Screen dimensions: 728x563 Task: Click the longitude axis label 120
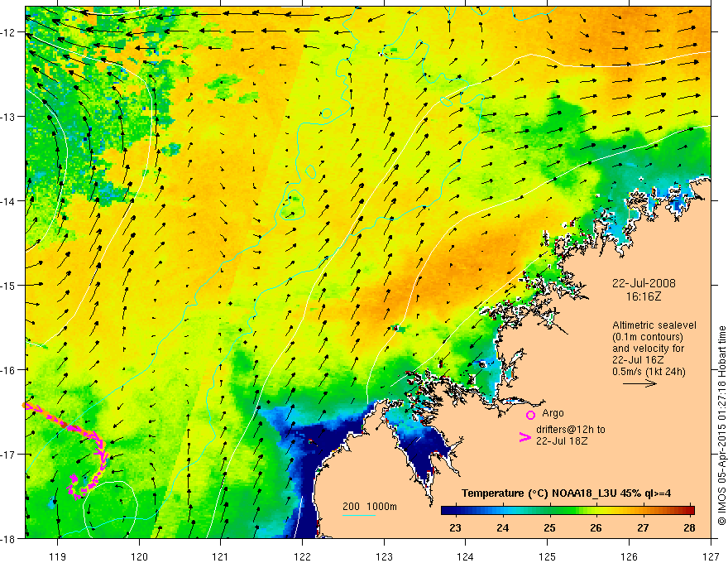(x=139, y=556)
